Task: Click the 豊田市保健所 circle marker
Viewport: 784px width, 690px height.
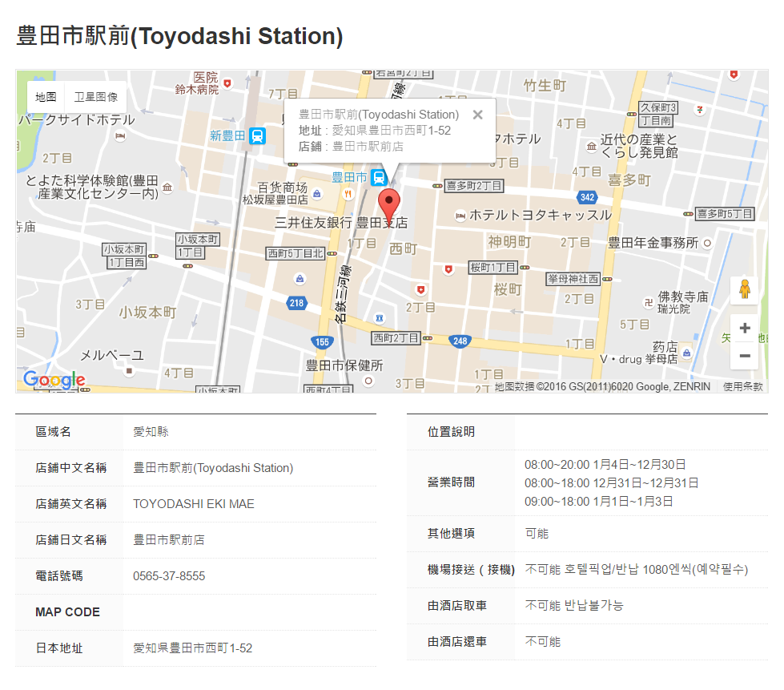Action: pos(368,381)
